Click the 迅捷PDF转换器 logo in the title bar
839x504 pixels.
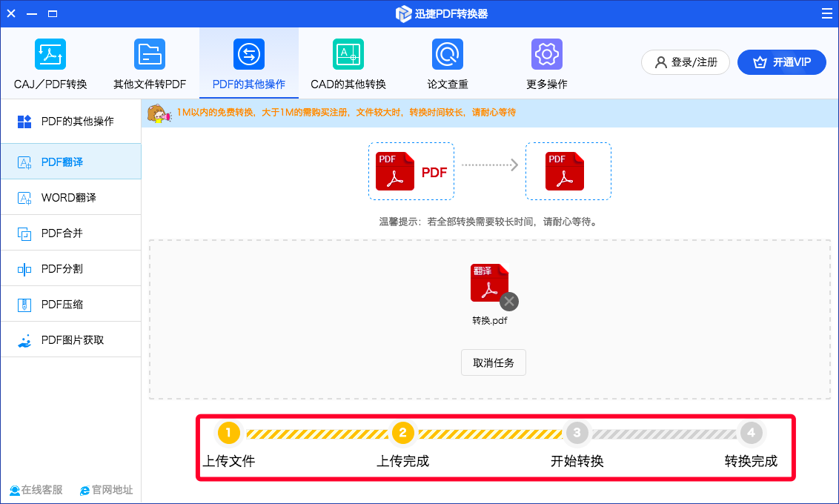[403, 14]
